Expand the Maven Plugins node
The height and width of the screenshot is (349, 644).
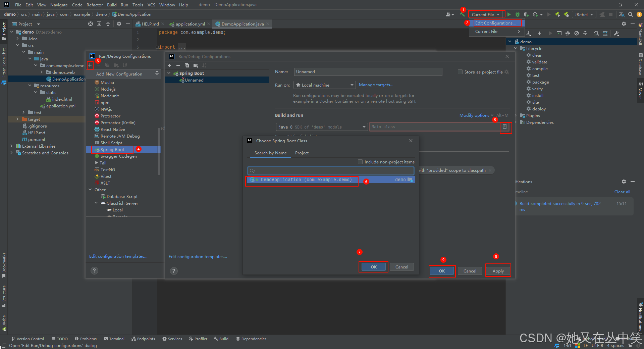516,115
